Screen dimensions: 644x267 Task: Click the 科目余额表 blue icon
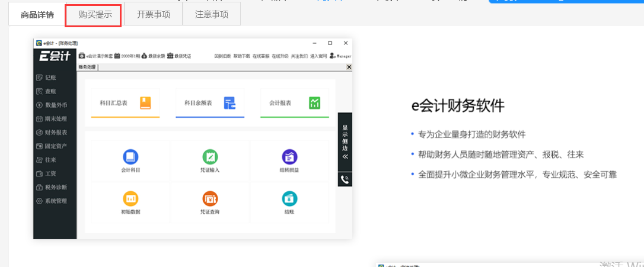click(x=229, y=103)
